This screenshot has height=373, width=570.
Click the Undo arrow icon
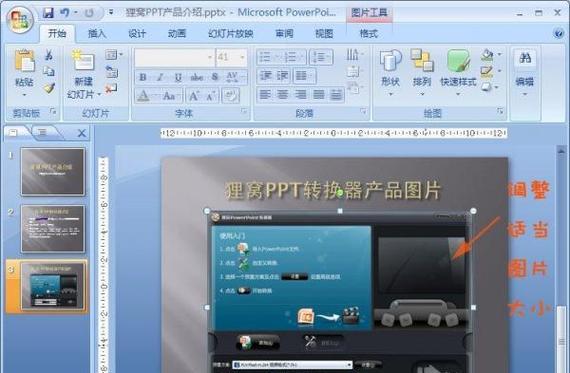click(x=65, y=13)
